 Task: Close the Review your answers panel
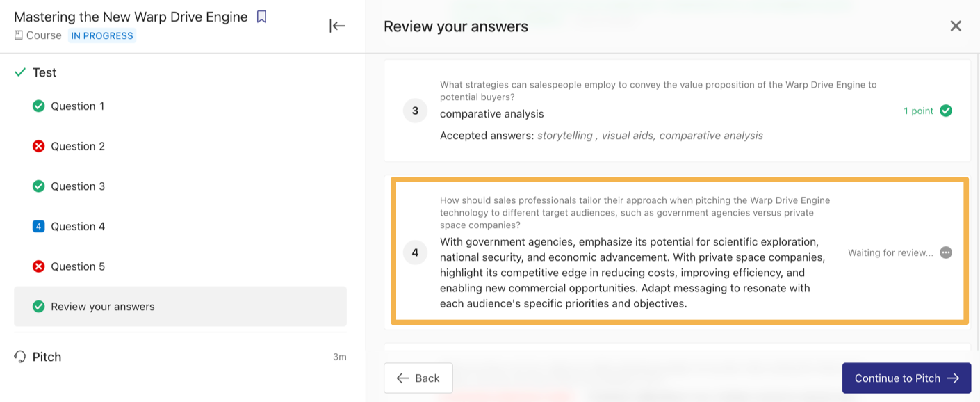pyautogui.click(x=956, y=26)
